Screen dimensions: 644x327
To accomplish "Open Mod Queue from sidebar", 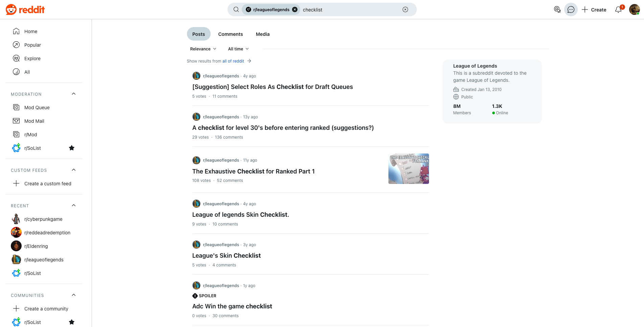I will point(37,108).
